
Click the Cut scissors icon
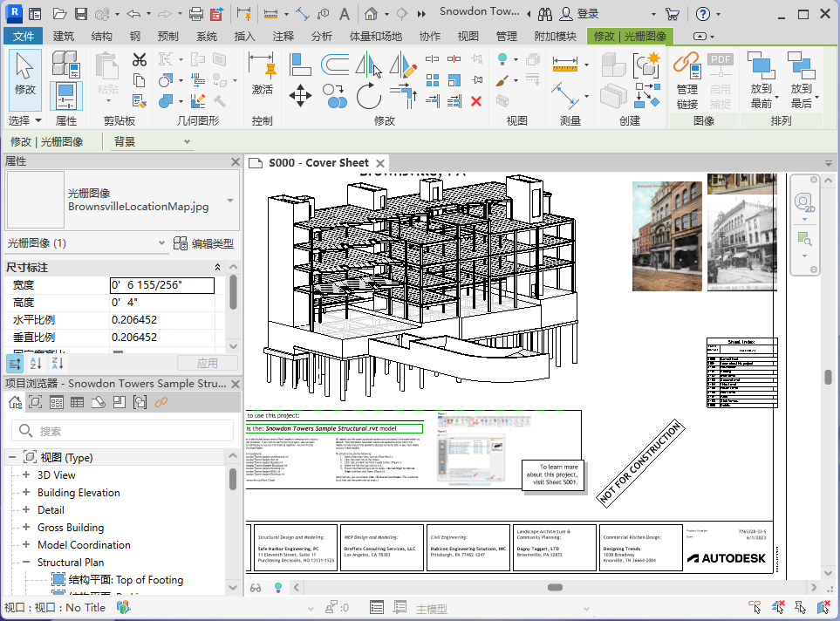139,60
